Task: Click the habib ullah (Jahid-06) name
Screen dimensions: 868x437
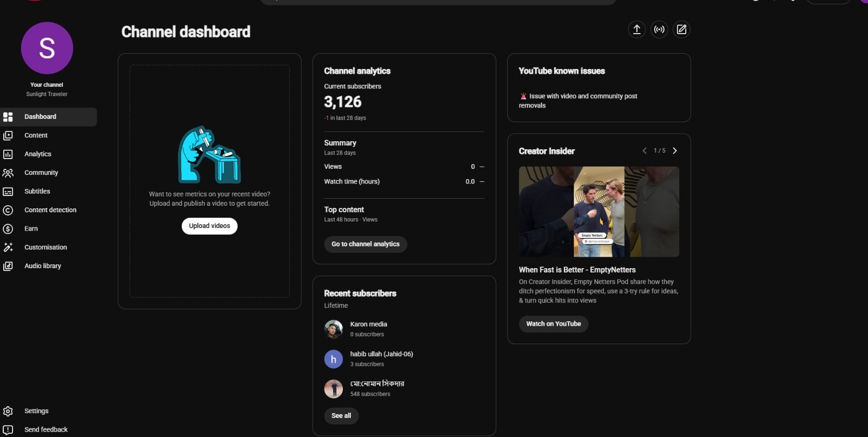Action: 382,354
